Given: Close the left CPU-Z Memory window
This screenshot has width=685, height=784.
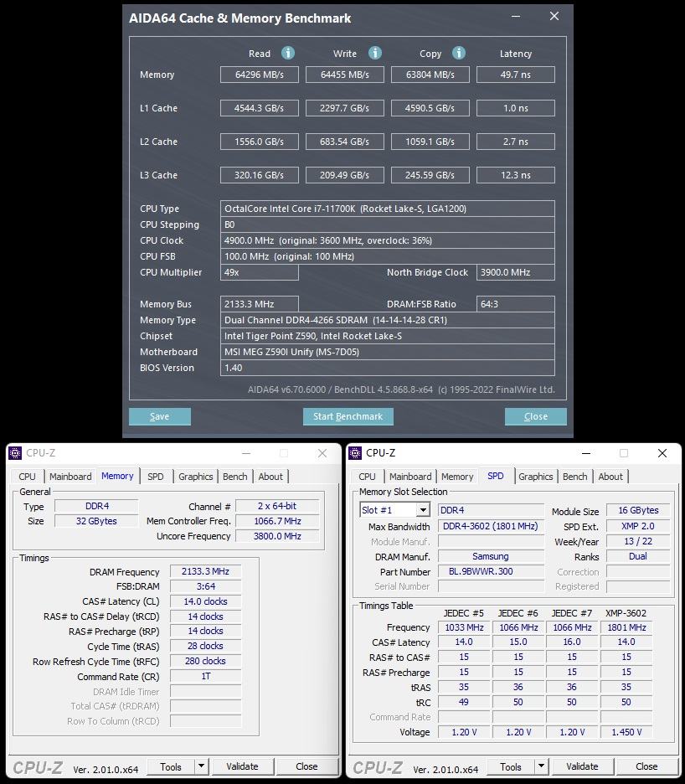Looking at the screenshot, I should coord(322,453).
